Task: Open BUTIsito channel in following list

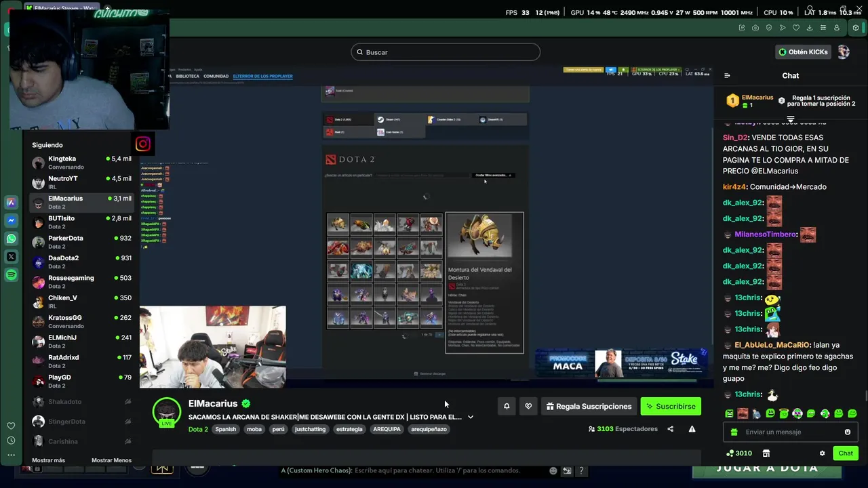Action: click(x=81, y=222)
